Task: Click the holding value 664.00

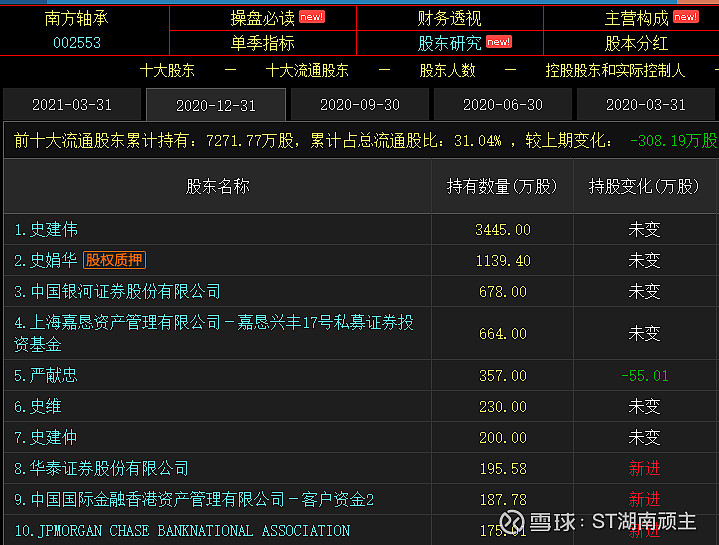Action: pyautogui.click(x=503, y=334)
